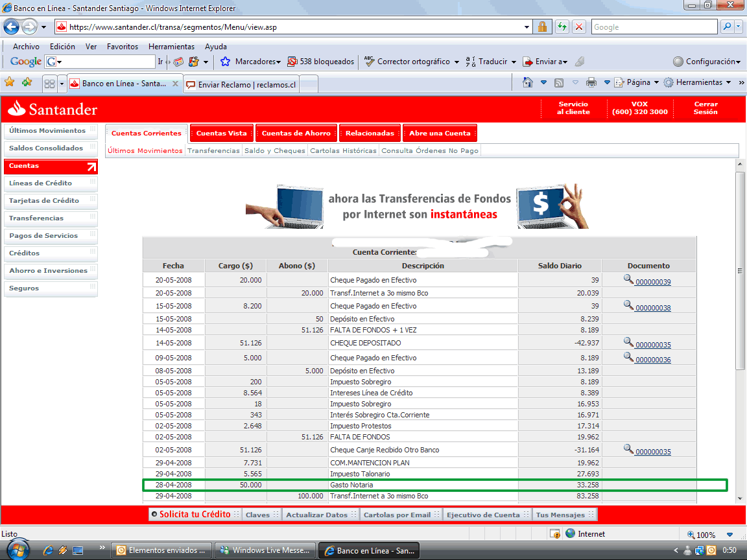Open the Relacionadas tab
The width and height of the screenshot is (747, 560).
370,133
